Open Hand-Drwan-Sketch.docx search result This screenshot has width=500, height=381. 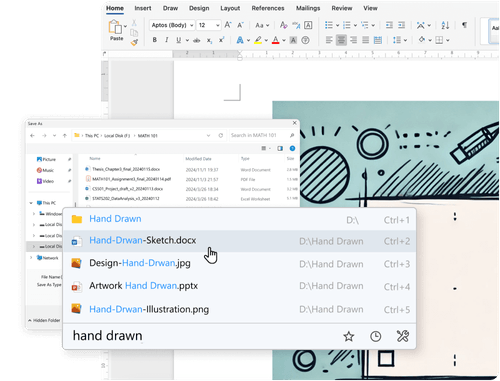tap(240, 241)
